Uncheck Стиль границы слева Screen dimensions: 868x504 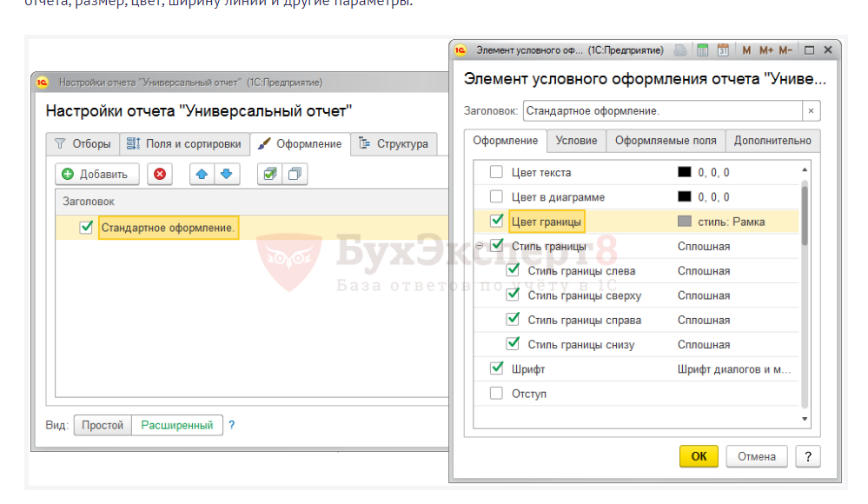pyautogui.click(x=513, y=270)
